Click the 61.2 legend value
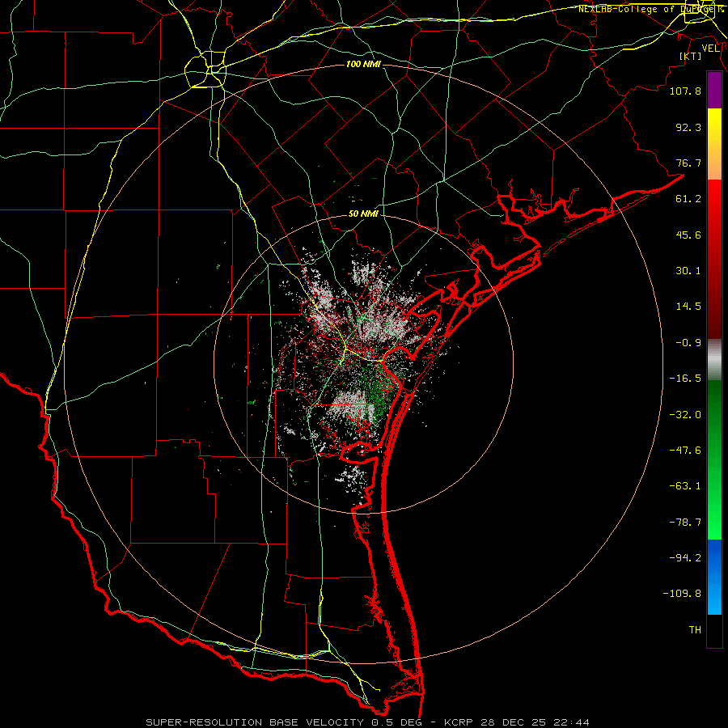The height and width of the screenshot is (728, 728). tap(688, 199)
